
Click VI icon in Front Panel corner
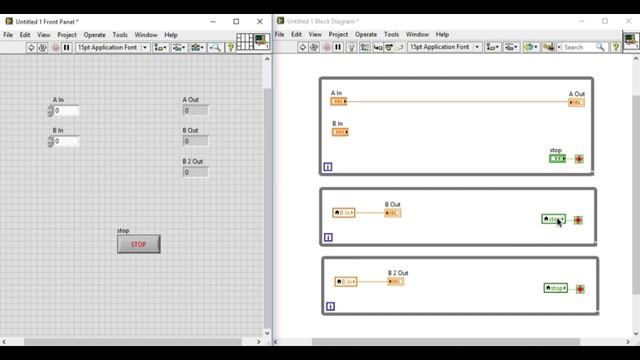pyautogui.click(x=262, y=42)
